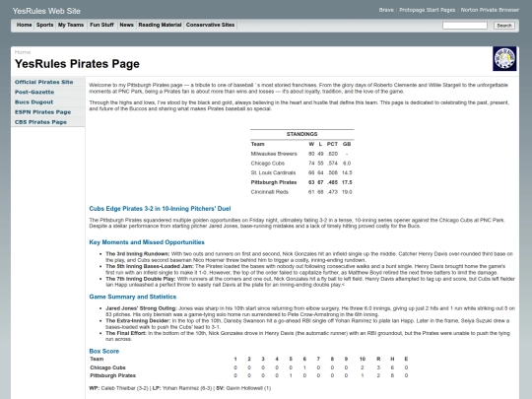The width and height of the screenshot is (532, 399).
Task: Open the Protopage Start Pages link
Action: coord(428,10)
